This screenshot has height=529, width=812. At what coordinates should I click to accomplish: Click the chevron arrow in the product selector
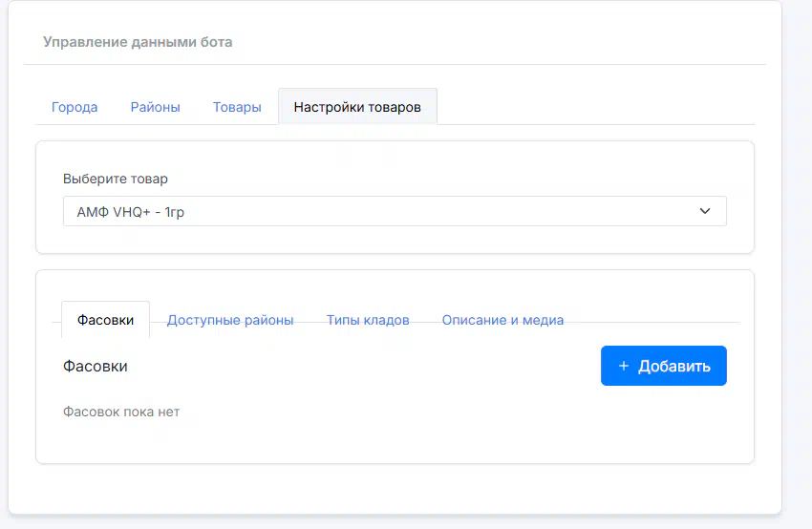[x=705, y=211]
